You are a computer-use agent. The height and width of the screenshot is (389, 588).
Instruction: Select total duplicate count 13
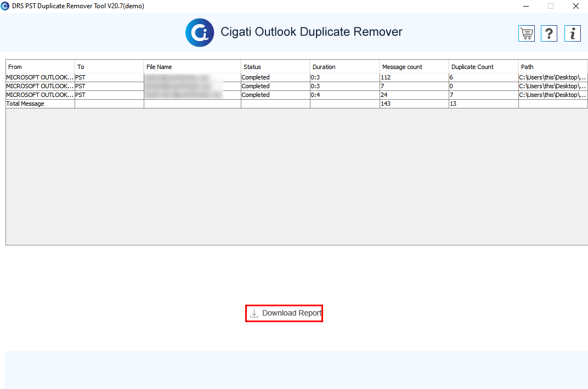[483, 104]
